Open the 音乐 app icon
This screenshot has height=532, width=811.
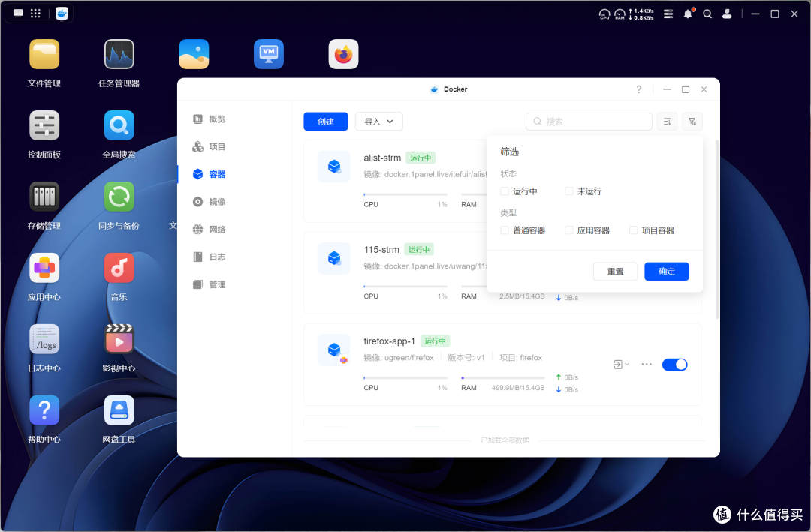pyautogui.click(x=119, y=269)
